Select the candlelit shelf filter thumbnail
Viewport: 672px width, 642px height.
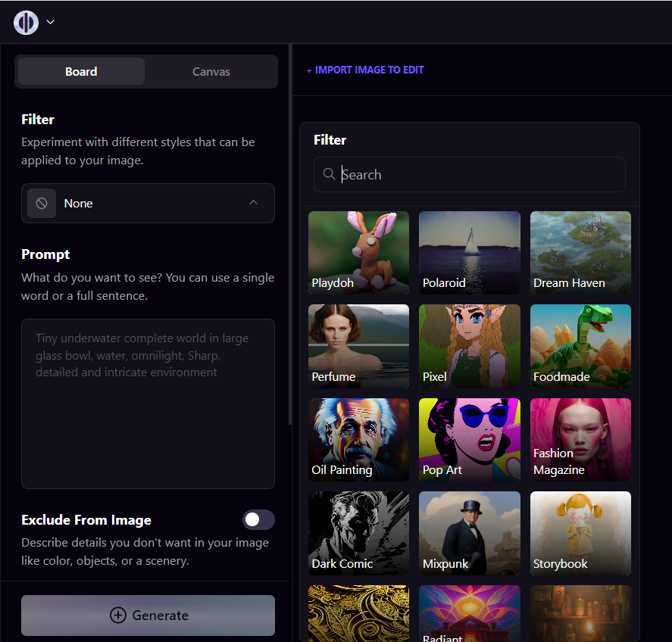580,613
